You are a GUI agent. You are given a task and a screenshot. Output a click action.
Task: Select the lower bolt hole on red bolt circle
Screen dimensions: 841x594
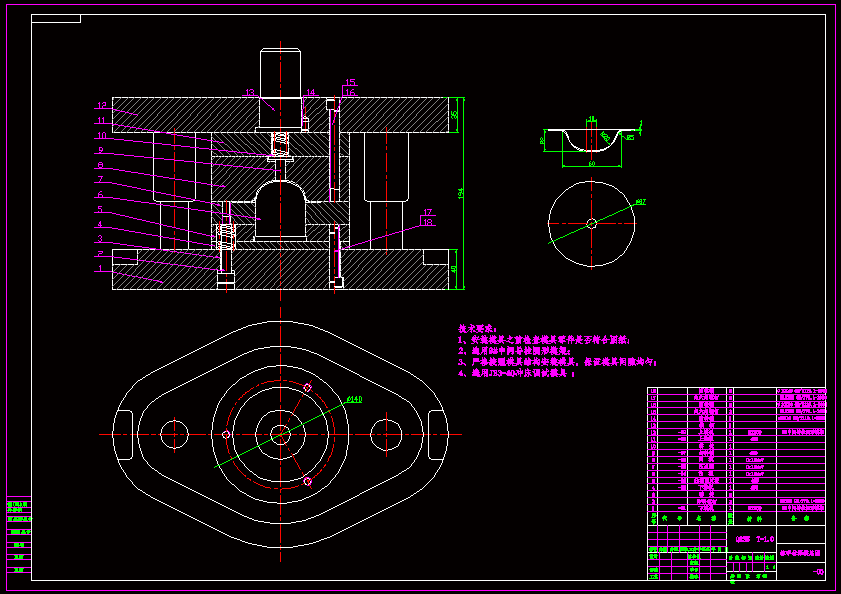click(307, 481)
